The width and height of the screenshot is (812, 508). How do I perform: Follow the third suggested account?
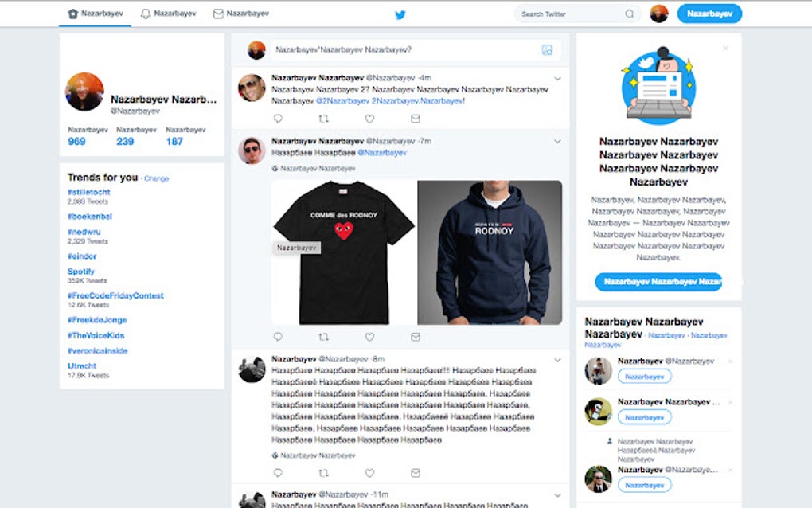(x=645, y=485)
